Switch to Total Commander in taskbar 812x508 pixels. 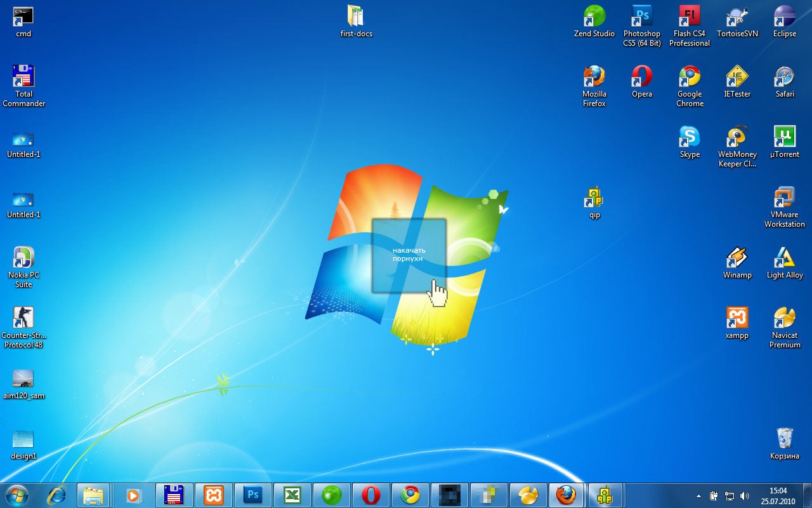(x=173, y=495)
